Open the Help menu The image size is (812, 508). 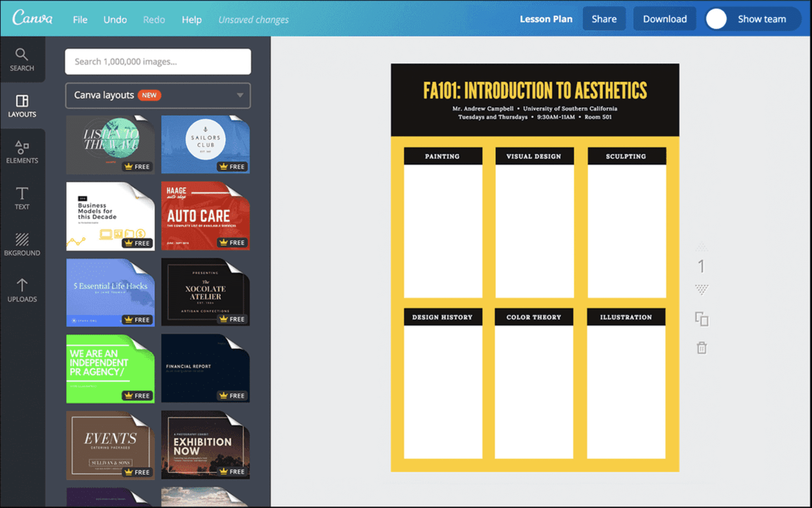click(x=192, y=20)
